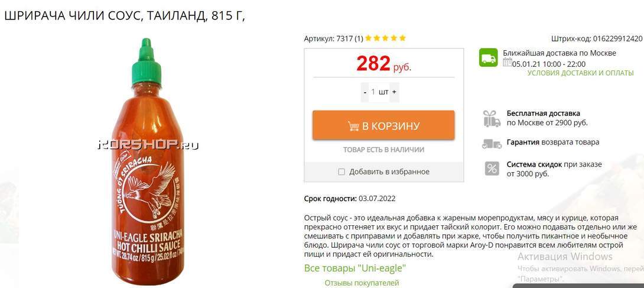
Task: Open Отзывы покупателей reviews link
Action: click(362, 283)
